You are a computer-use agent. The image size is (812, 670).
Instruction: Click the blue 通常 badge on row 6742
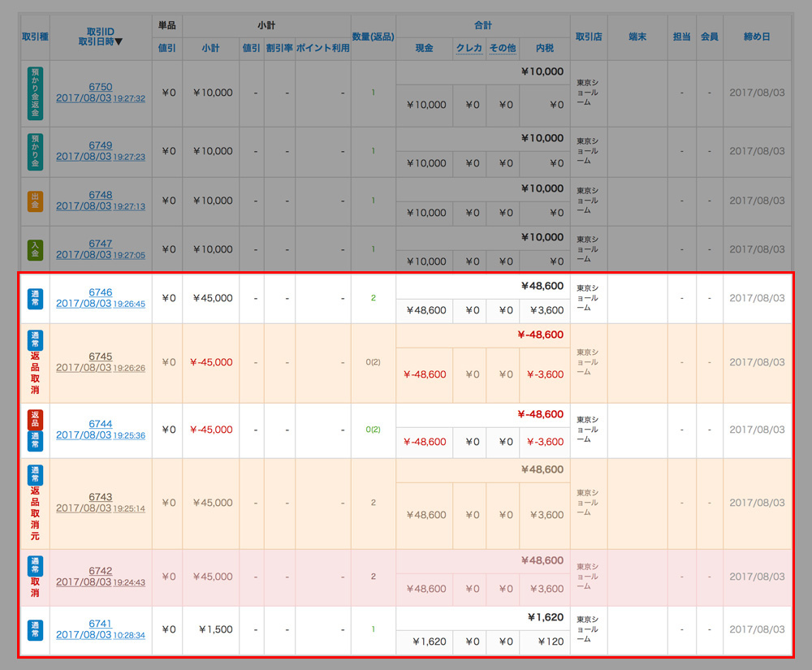[x=35, y=566]
